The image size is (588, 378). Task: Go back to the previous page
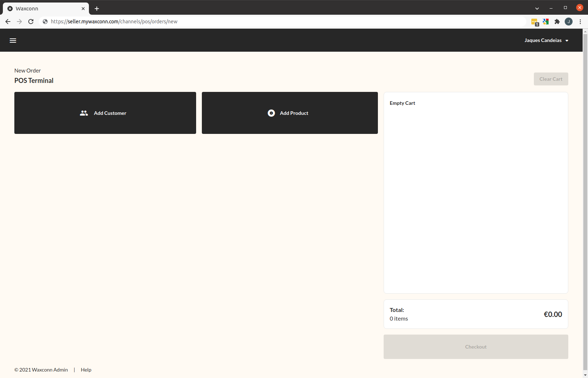pos(8,22)
